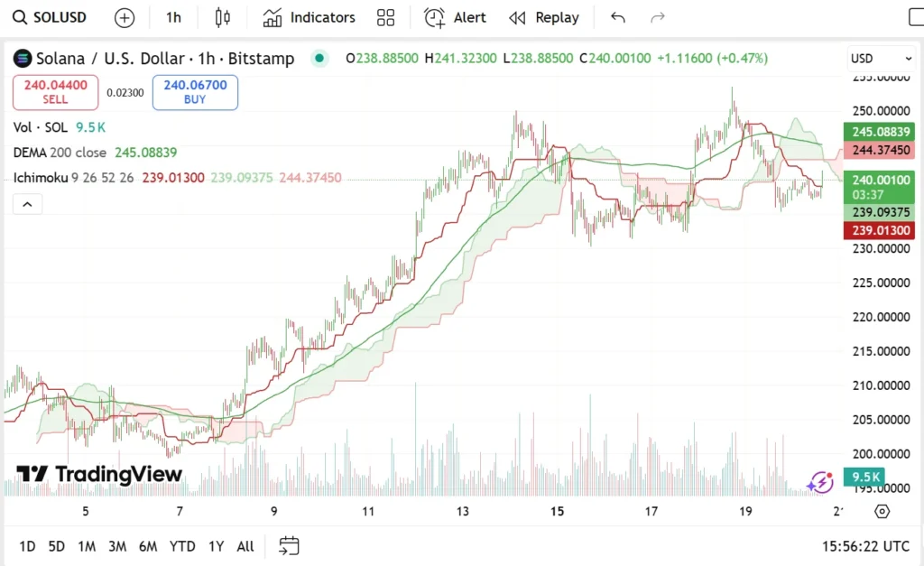Screen dimensions: 924x566
Task: Click the BUY button at 240.06700
Action: [x=194, y=92]
